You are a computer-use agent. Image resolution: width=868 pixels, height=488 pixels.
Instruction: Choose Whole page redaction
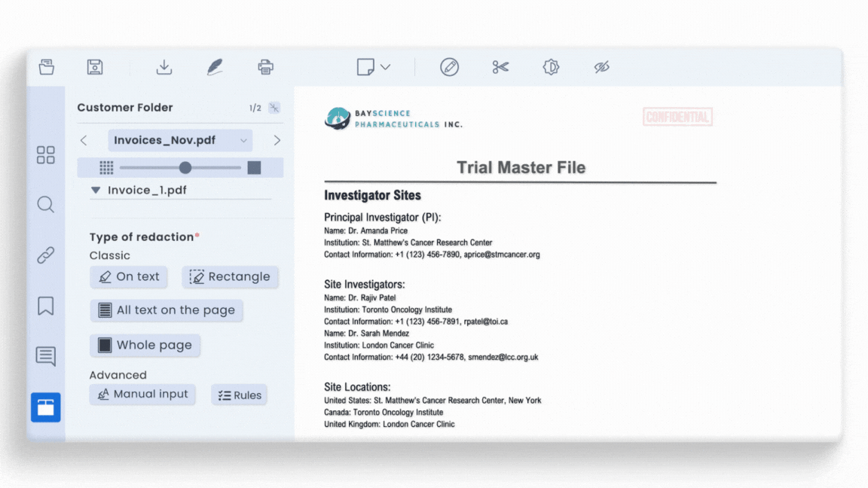(145, 345)
